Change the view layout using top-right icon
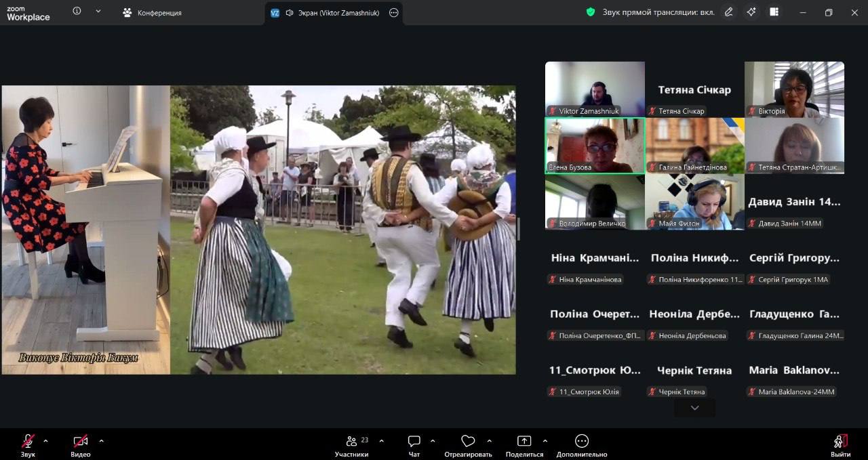Viewport: 868px width, 460px height. (x=774, y=12)
